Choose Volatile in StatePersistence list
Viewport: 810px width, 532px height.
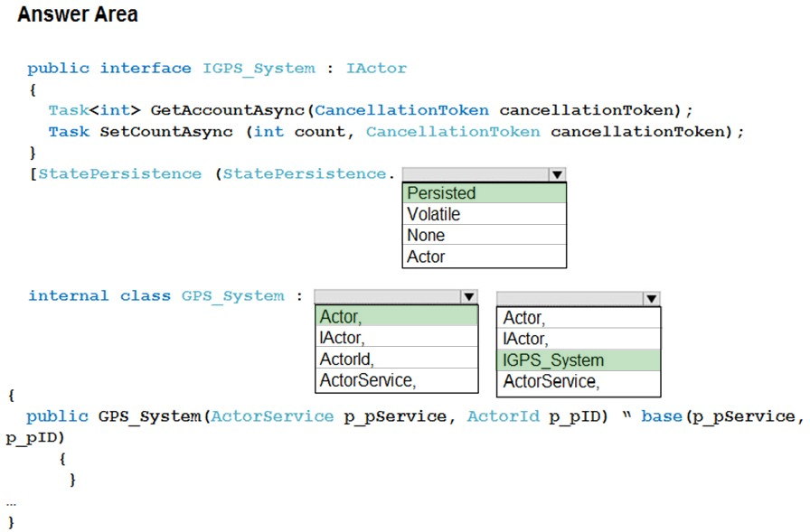(x=485, y=214)
